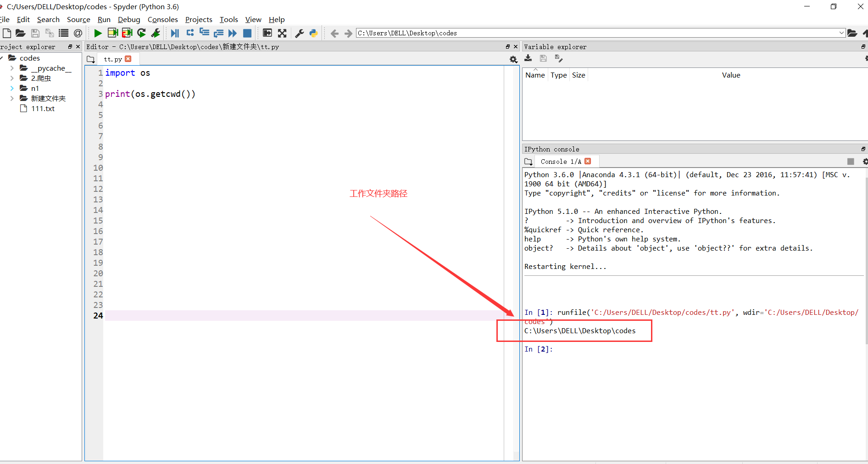868x464 pixels.
Task: Click the Save all files icon
Action: pos(50,33)
